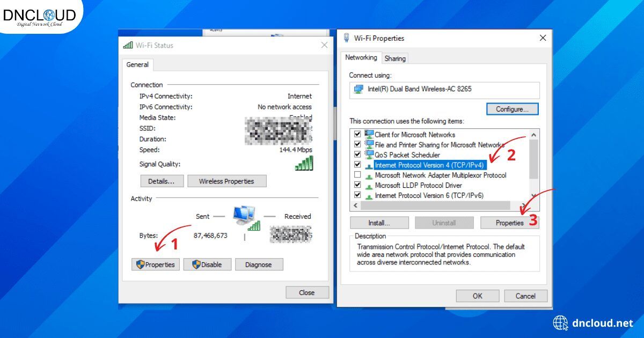
Task: Click the Configure... button
Action: pos(512,109)
